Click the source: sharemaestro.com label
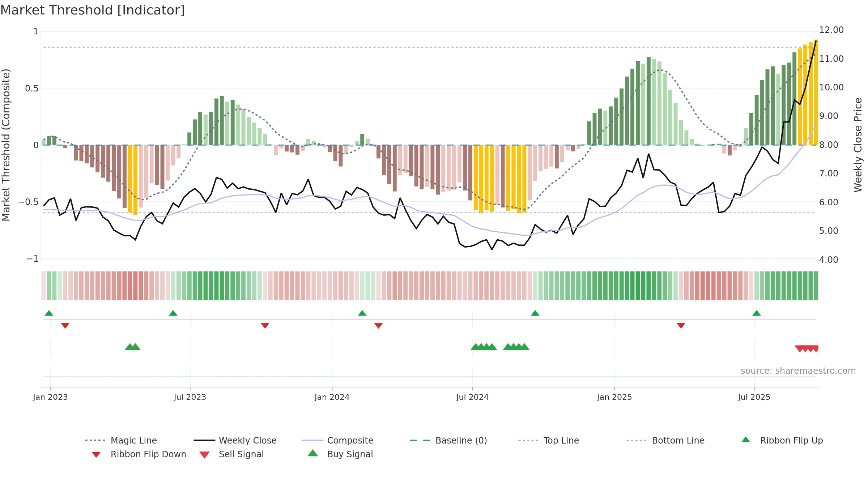Screen dimensions: 868x488 [x=798, y=371]
